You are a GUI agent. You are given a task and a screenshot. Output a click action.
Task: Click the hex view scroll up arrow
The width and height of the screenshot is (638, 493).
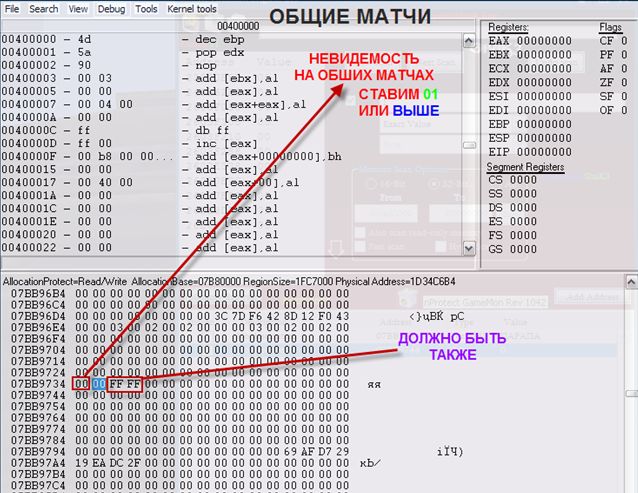[x=631, y=281]
